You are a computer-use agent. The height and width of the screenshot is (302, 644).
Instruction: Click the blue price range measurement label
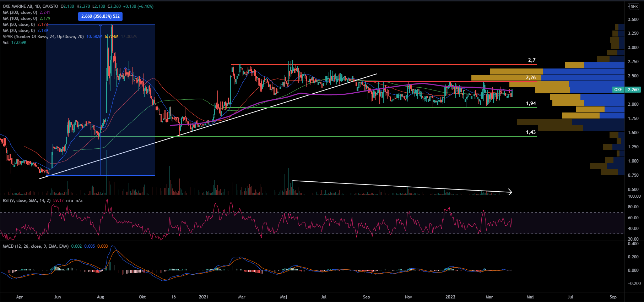(100, 16)
